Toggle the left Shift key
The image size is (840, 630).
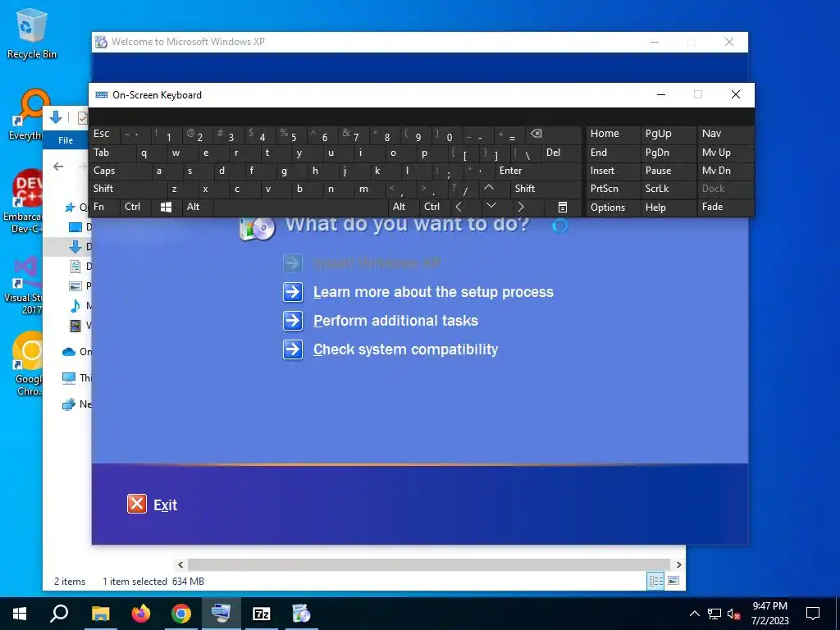(127, 189)
